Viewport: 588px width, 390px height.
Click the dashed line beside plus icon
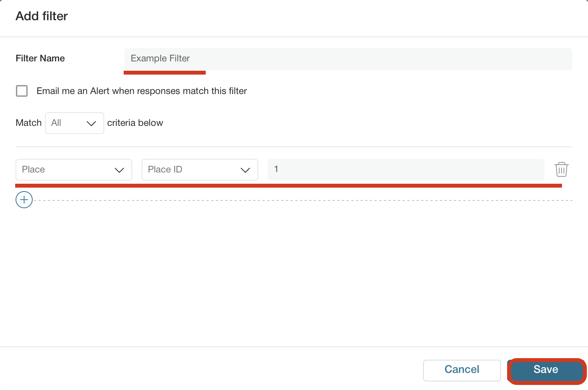pyautogui.click(x=303, y=200)
